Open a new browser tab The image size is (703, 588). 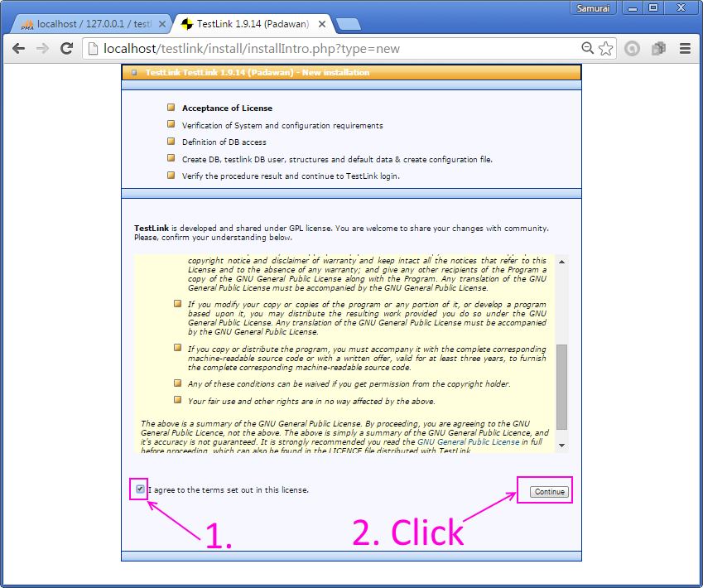(x=349, y=24)
